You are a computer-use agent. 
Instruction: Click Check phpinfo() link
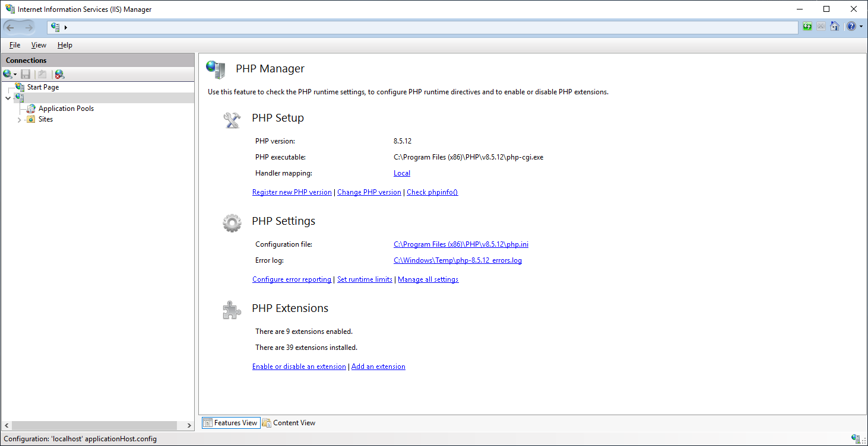point(432,192)
